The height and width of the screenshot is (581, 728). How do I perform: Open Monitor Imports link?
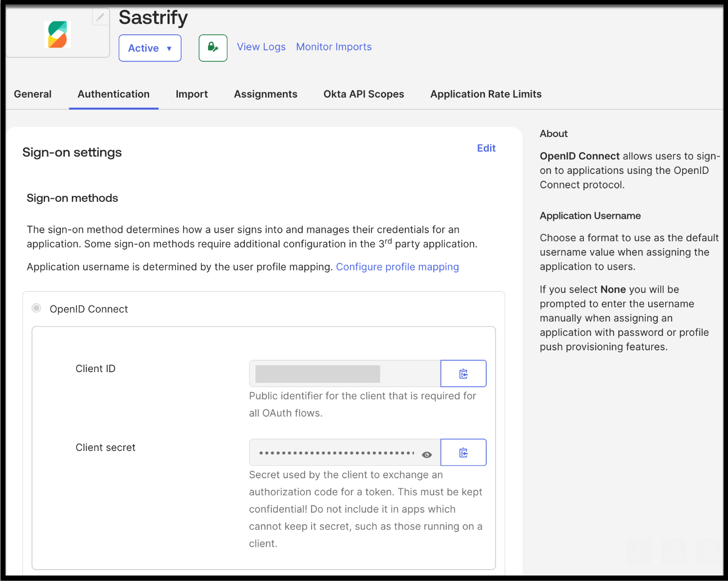coord(334,47)
